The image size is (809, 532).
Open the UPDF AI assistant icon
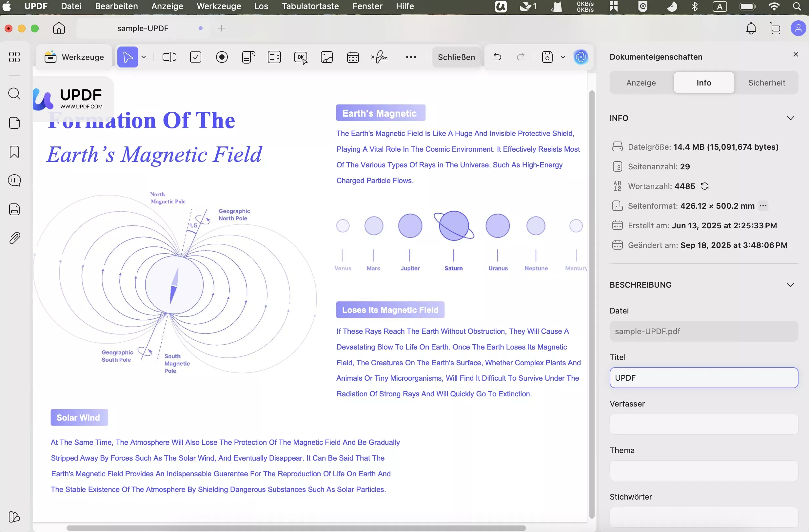click(x=581, y=57)
